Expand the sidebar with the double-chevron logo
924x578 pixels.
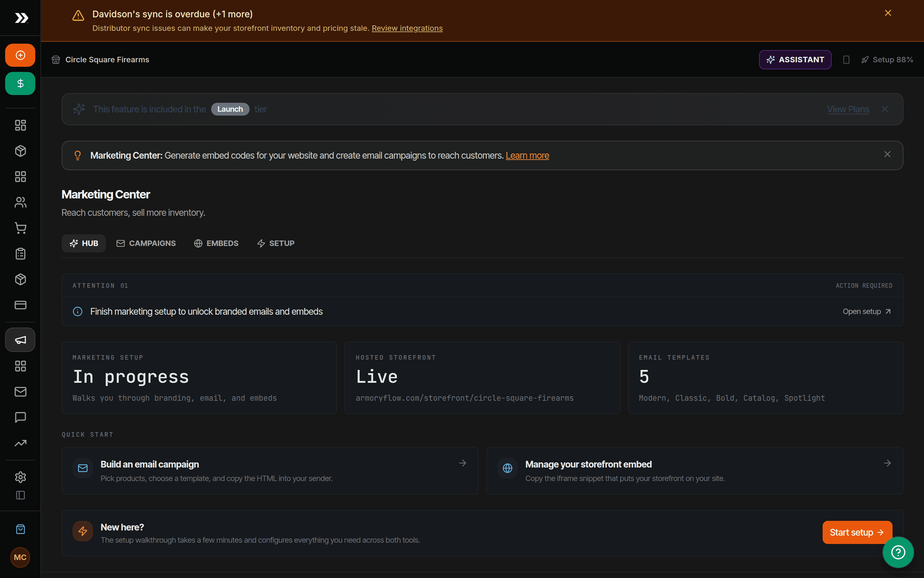tap(21, 18)
